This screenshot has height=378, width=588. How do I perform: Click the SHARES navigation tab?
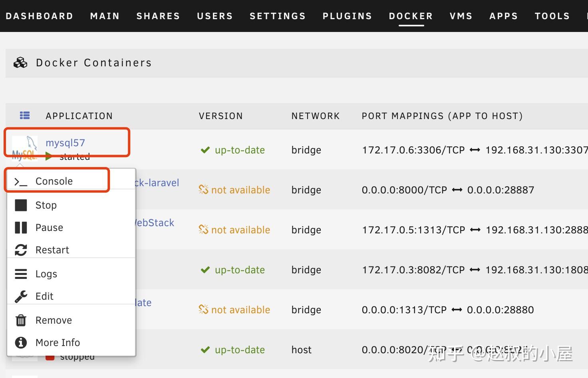[x=158, y=16]
